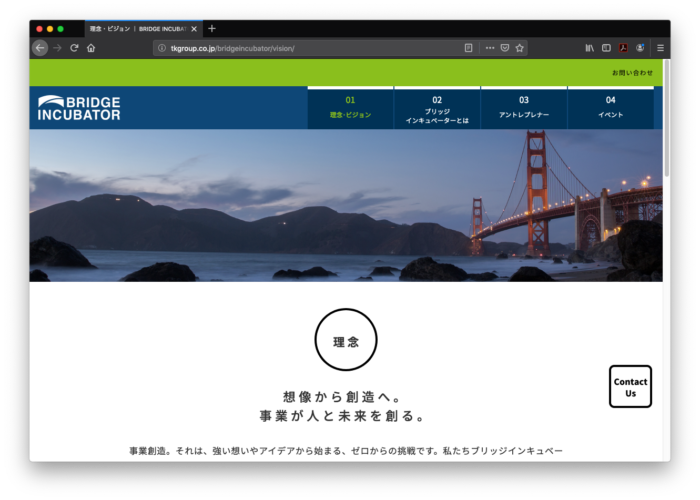
Task: Show site information icon in address bar
Action: [x=162, y=48]
